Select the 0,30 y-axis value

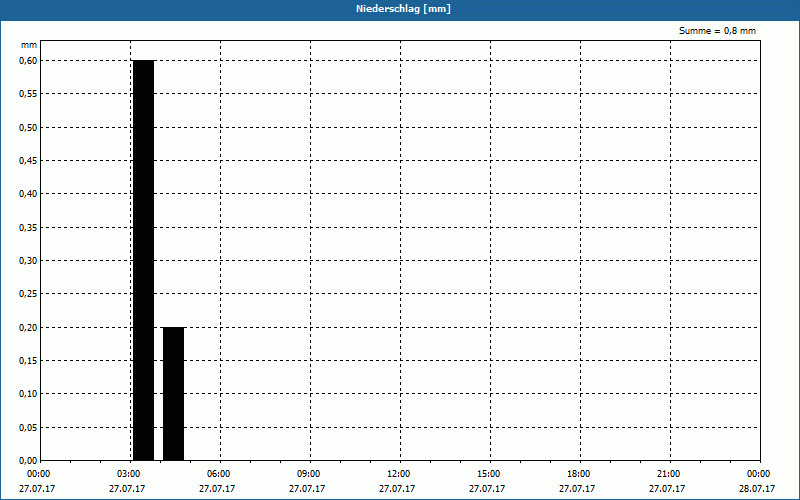coord(28,260)
